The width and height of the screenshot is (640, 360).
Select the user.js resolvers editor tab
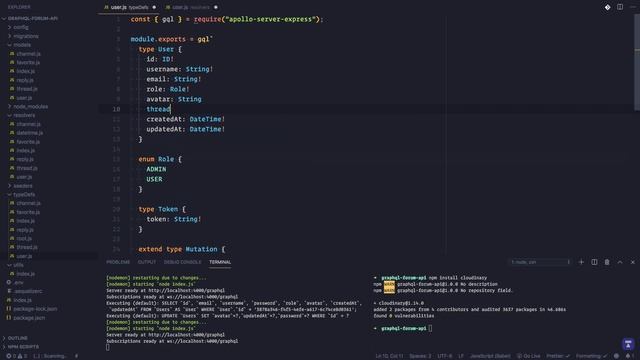coord(191,7)
